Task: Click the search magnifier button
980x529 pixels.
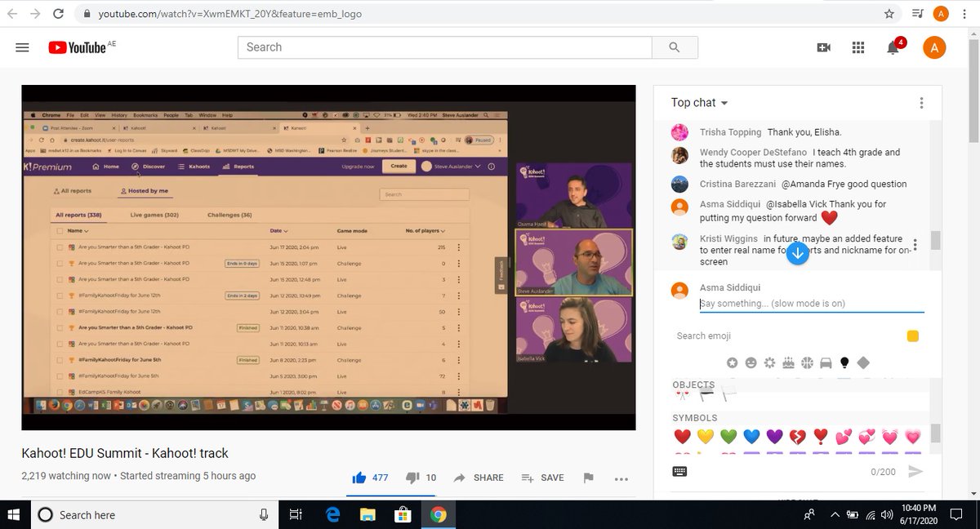Action: pyautogui.click(x=674, y=47)
